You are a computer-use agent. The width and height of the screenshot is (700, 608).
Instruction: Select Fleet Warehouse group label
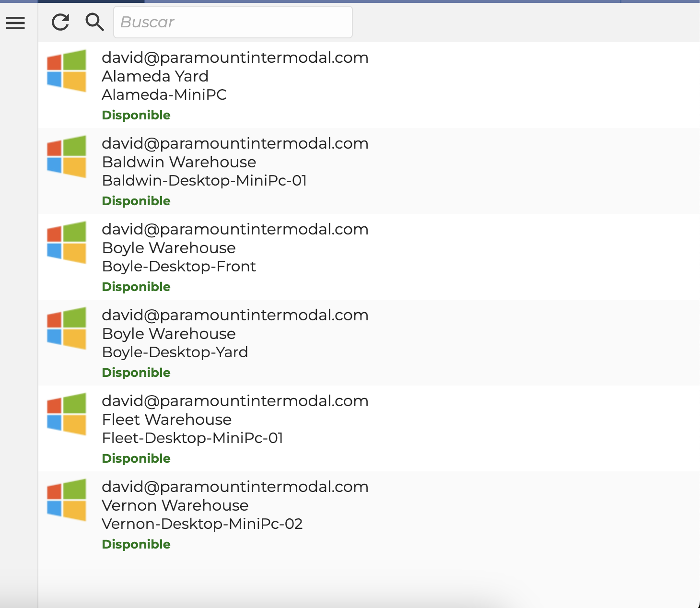pos(167,420)
